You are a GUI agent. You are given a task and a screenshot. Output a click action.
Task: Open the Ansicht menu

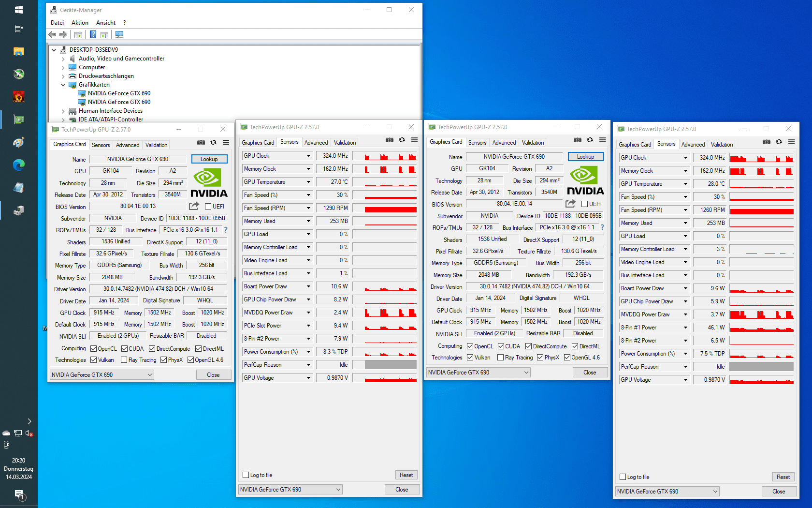[106, 23]
